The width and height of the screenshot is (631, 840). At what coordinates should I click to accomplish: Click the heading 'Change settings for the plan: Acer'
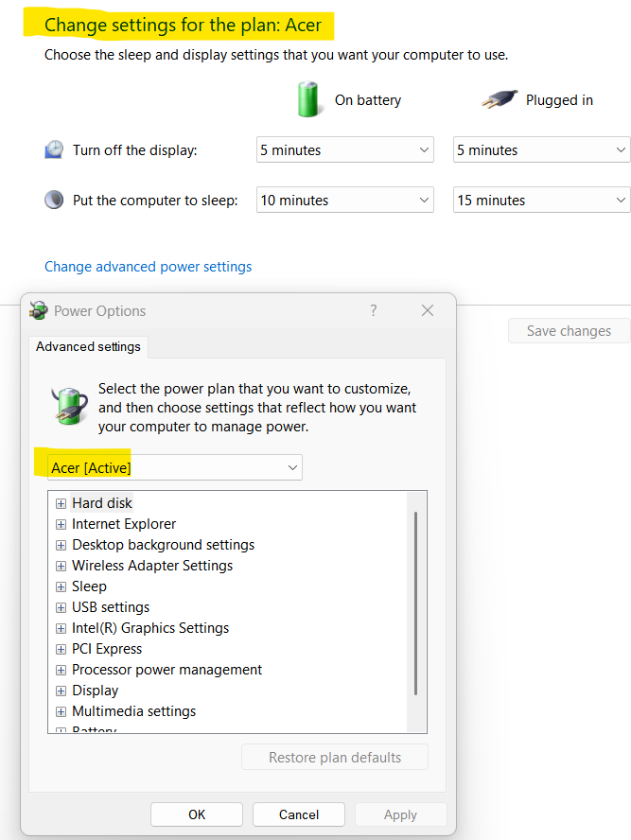[x=183, y=26]
